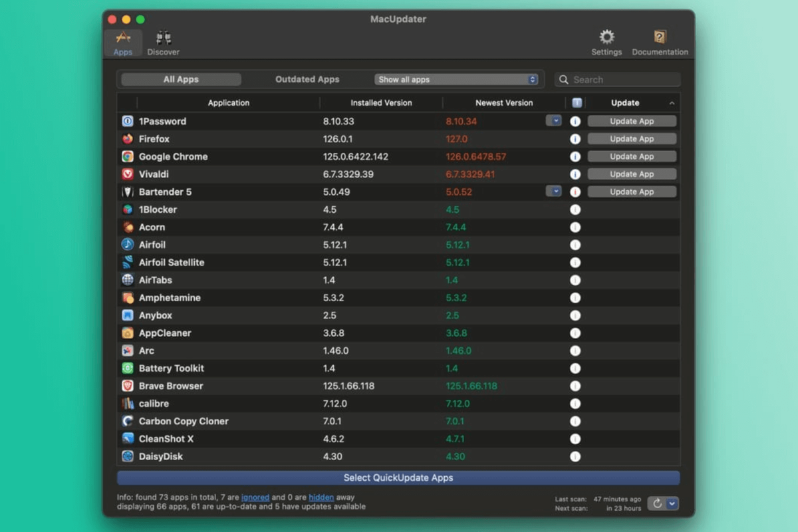
Task: Click the Google Chrome app icon
Action: pos(128,156)
